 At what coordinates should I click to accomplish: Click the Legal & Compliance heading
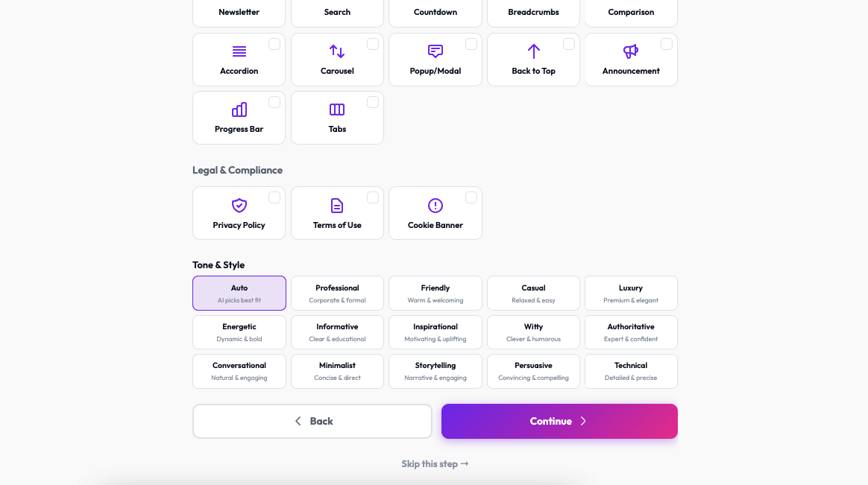pyautogui.click(x=237, y=171)
